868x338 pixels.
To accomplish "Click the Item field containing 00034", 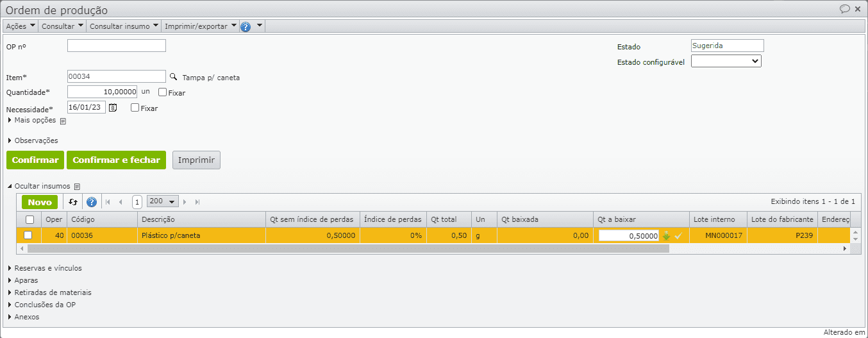I will (117, 76).
